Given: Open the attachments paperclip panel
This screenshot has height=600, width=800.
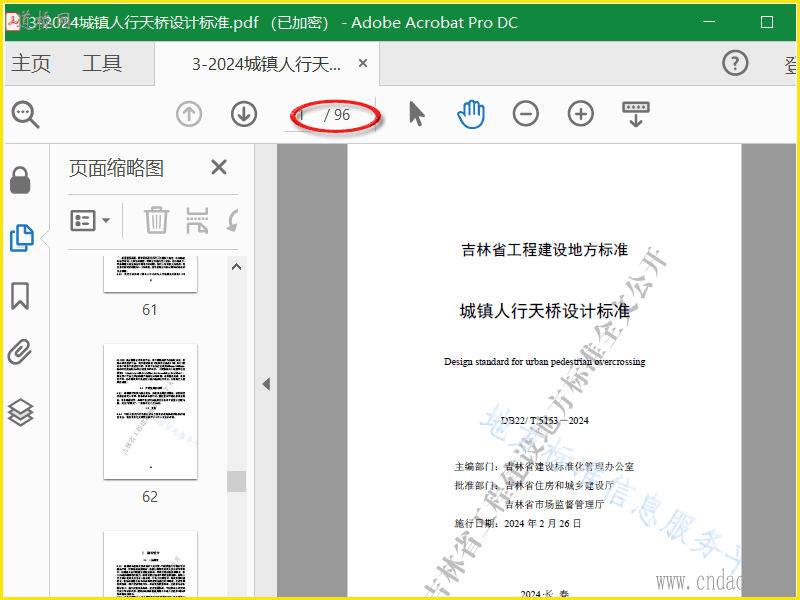Looking at the screenshot, I should tap(20, 352).
